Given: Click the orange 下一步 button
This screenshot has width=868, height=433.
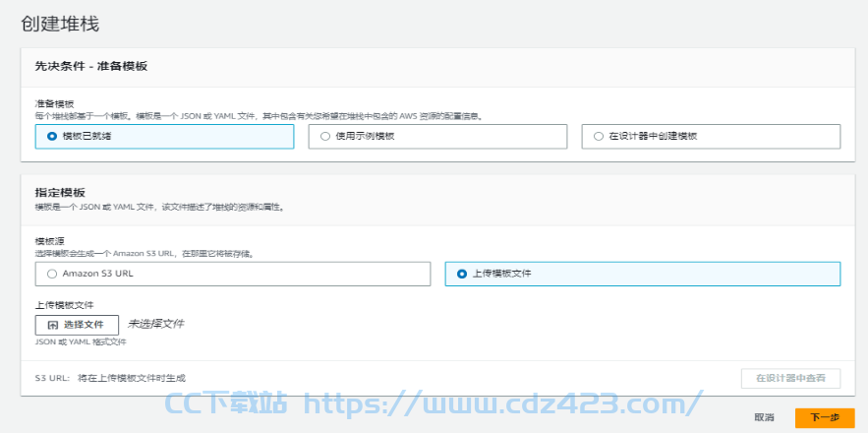Looking at the screenshot, I should [825, 418].
